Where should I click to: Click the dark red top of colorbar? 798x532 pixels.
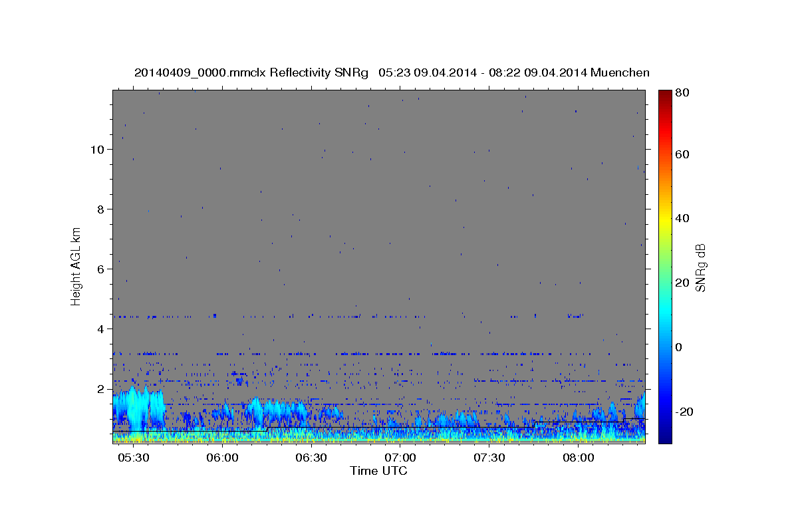pyautogui.click(x=665, y=94)
